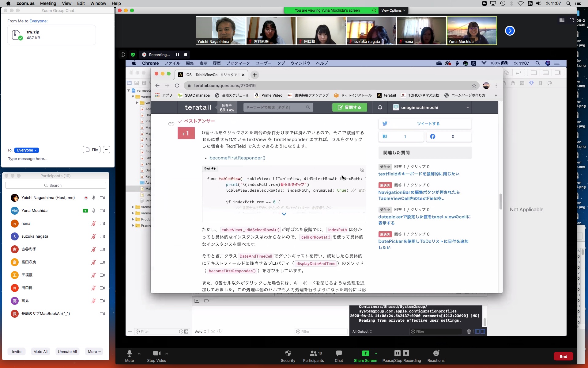Toggle nana's muted microphone icon
The height and width of the screenshot is (368, 588).
93,224
